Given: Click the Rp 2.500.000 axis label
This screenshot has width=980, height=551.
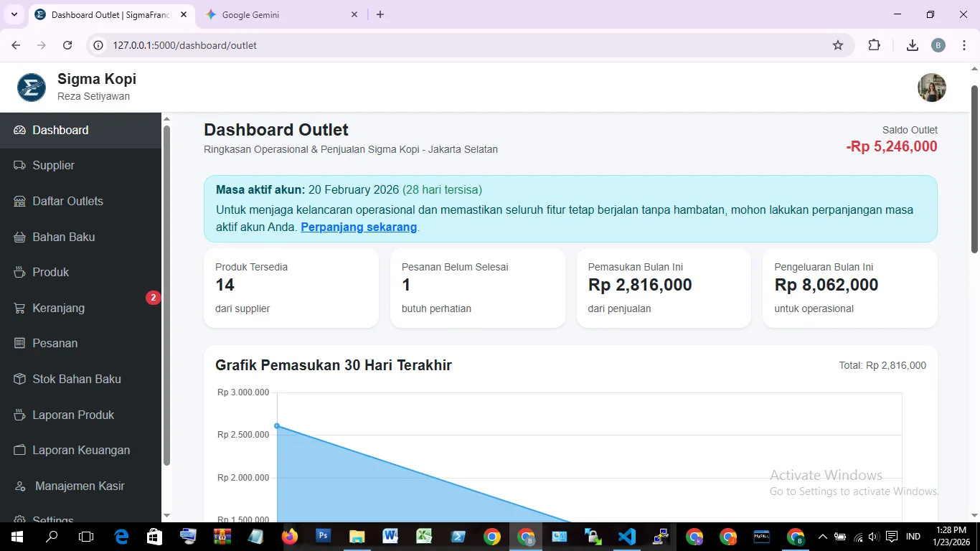Looking at the screenshot, I should coord(243,435).
